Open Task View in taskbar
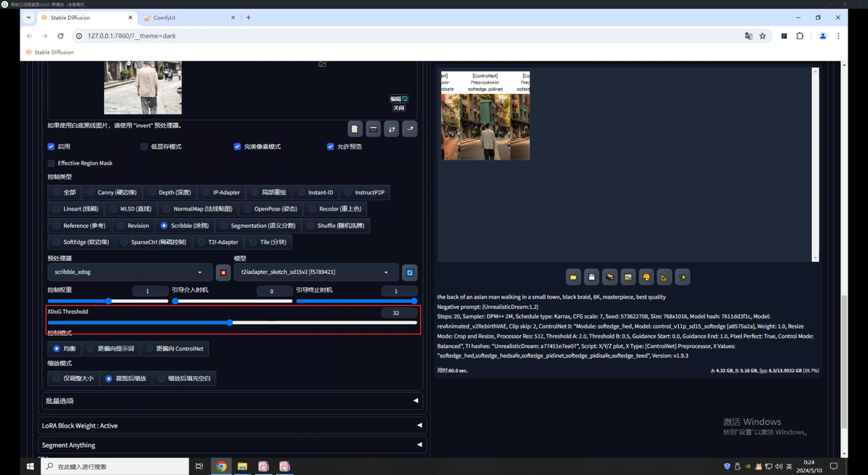The height and width of the screenshot is (475, 868). tap(200, 466)
